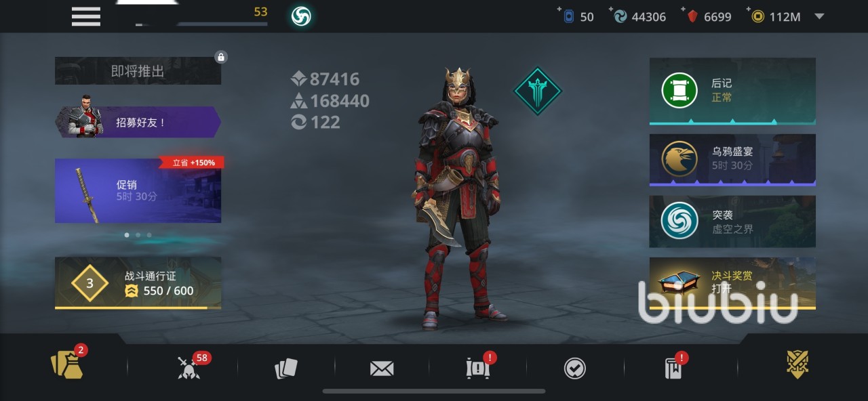
Task: Open the checkmark quests icon
Action: (x=575, y=368)
